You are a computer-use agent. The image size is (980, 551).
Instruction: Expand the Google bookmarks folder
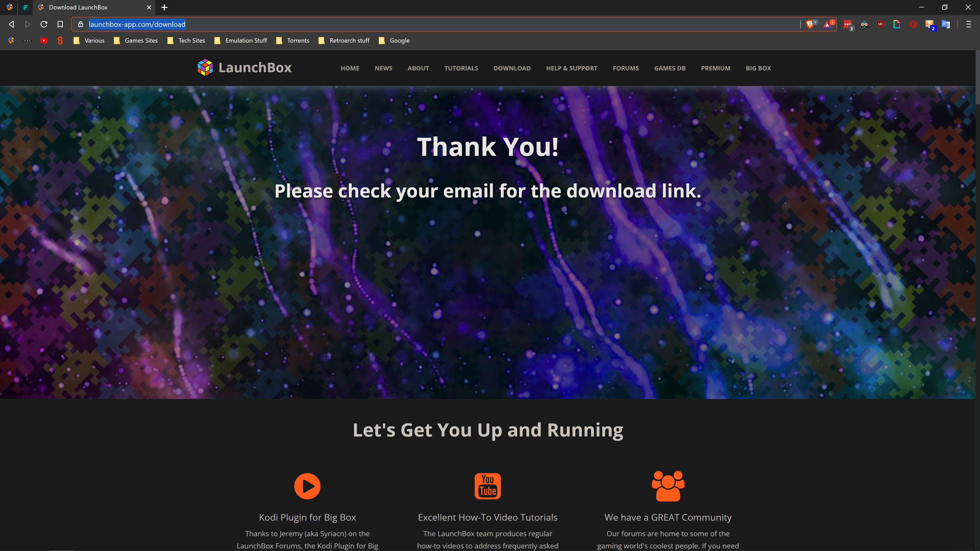tap(394, 40)
